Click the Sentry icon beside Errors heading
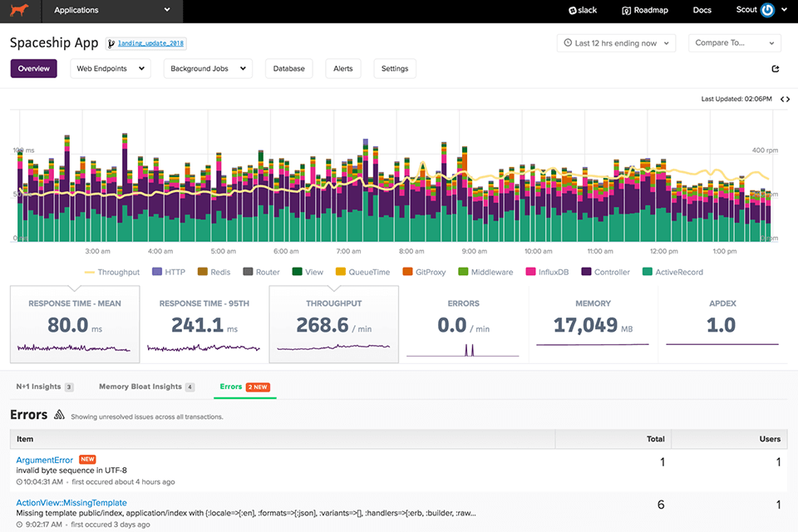The image size is (798, 532). pyautogui.click(x=59, y=415)
